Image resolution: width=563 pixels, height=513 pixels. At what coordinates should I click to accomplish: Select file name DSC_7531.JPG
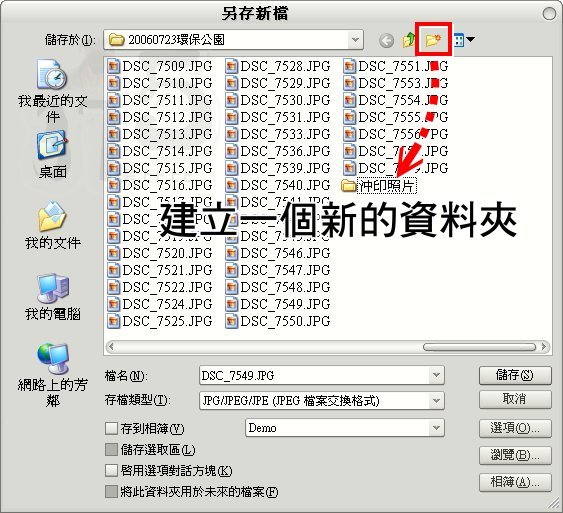[285, 117]
